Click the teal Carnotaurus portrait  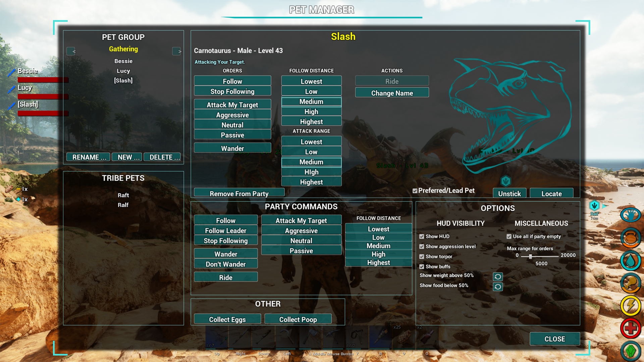(510, 114)
